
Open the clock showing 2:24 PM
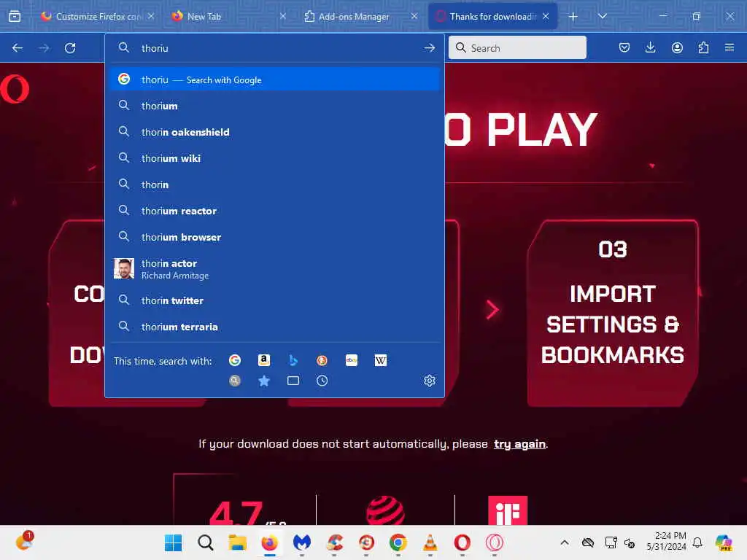667,542
